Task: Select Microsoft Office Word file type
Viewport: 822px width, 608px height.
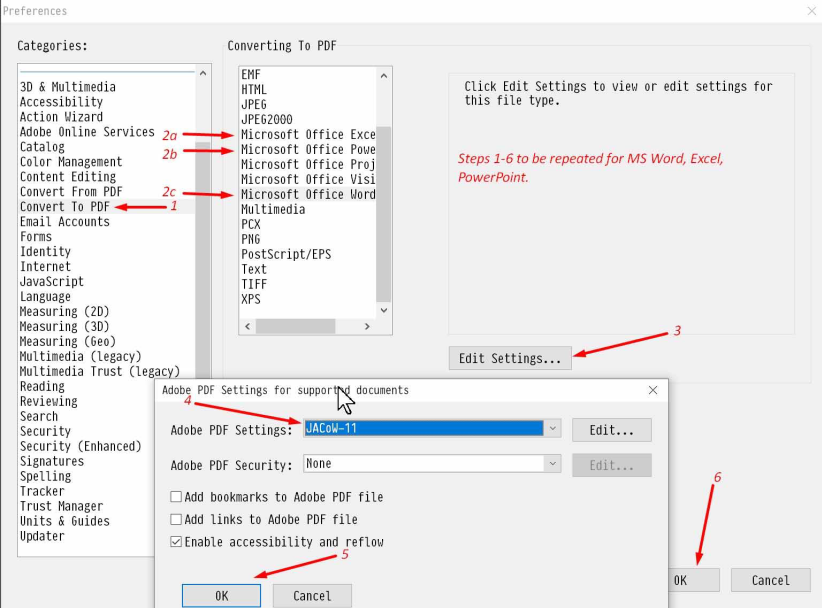Action: (307, 194)
